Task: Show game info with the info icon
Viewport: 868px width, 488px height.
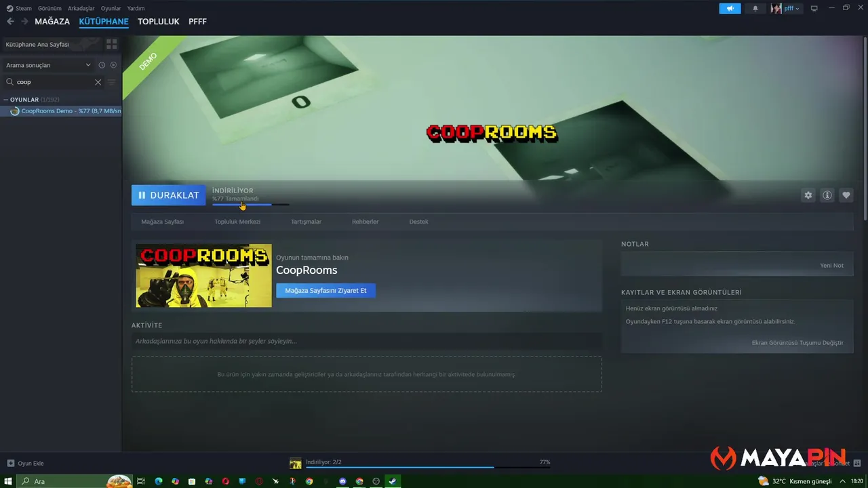Action: 827,195
